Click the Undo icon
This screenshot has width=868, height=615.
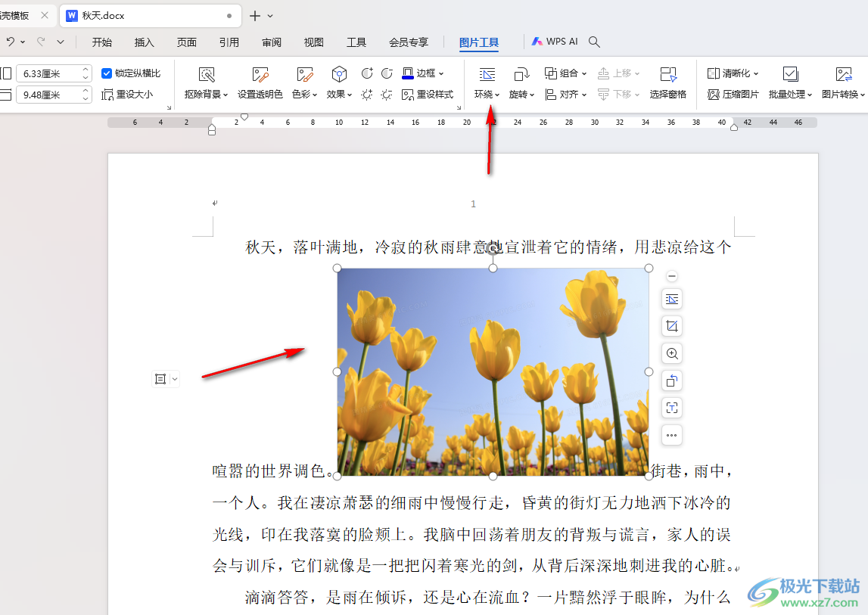coord(10,42)
